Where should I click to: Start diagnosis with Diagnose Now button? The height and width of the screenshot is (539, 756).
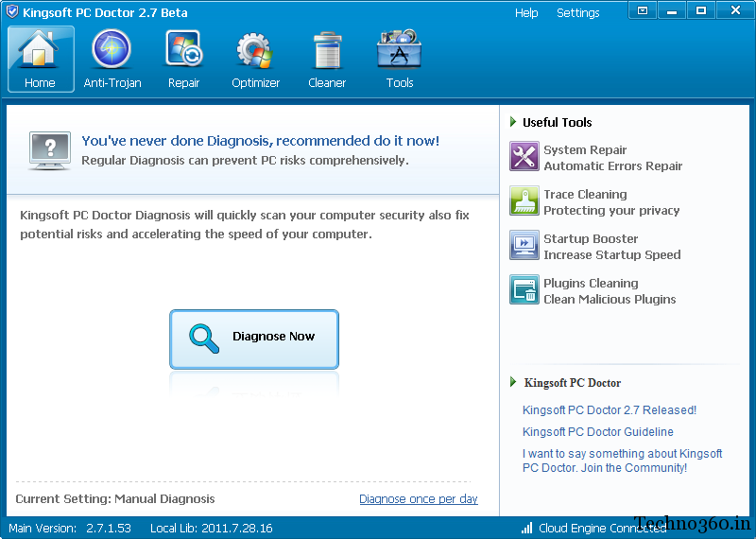[x=254, y=339]
